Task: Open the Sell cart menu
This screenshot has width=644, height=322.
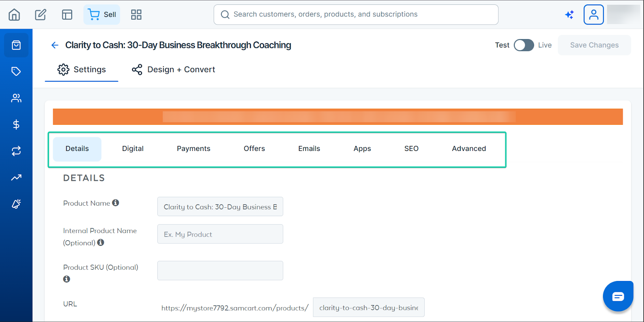Action: point(102,14)
